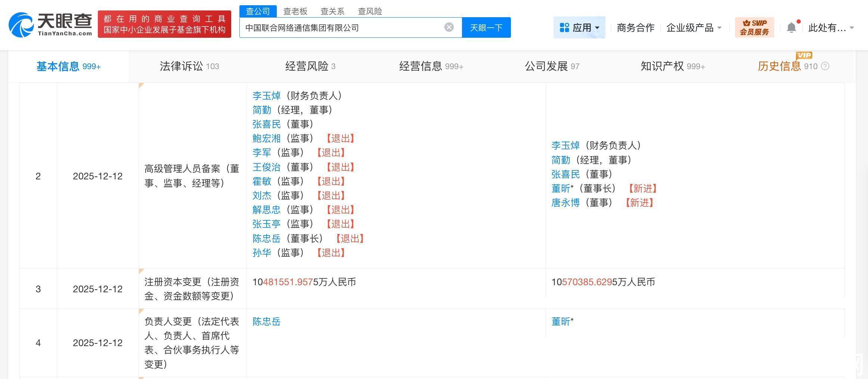Open the user account dropdown
Screen dimensions: 868x379
(852, 28)
